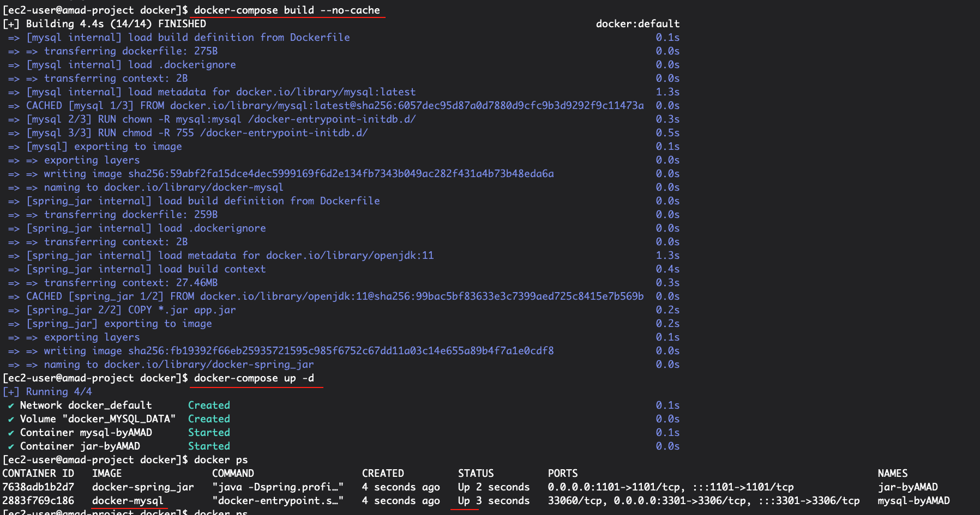Viewport: 980px width, 515px height.
Task: Click 'Volume "docker_MYSQL_DATA"' entry
Action: click(98, 419)
